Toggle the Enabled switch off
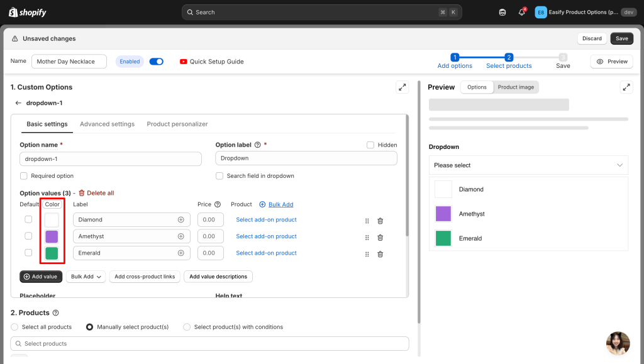The height and width of the screenshot is (364, 644). click(x=156, y=62)
